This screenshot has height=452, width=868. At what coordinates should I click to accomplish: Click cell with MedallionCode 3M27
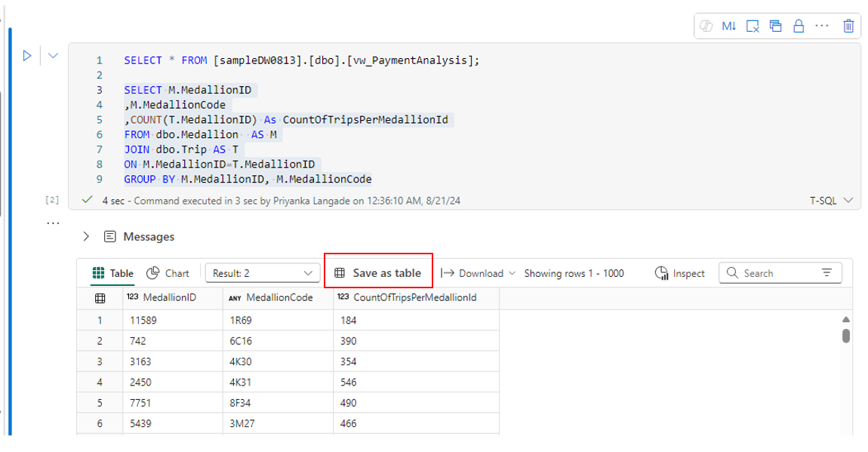point(278,423)
